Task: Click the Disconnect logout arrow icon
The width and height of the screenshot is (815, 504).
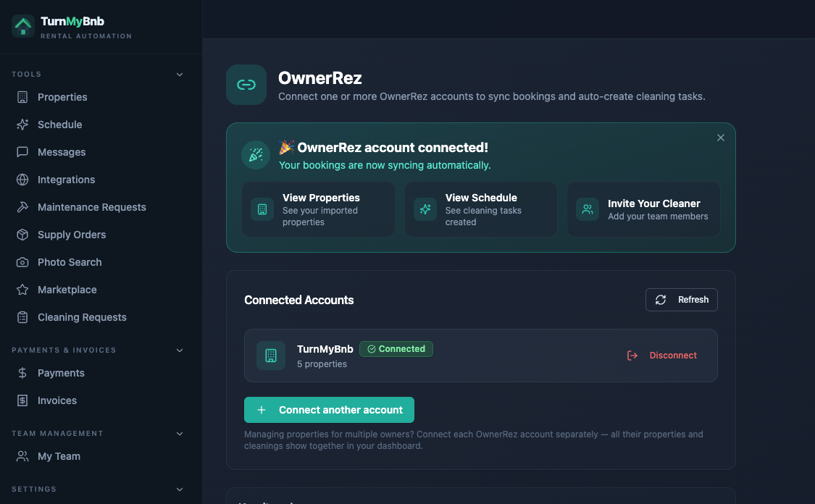Action: [632, 356]
